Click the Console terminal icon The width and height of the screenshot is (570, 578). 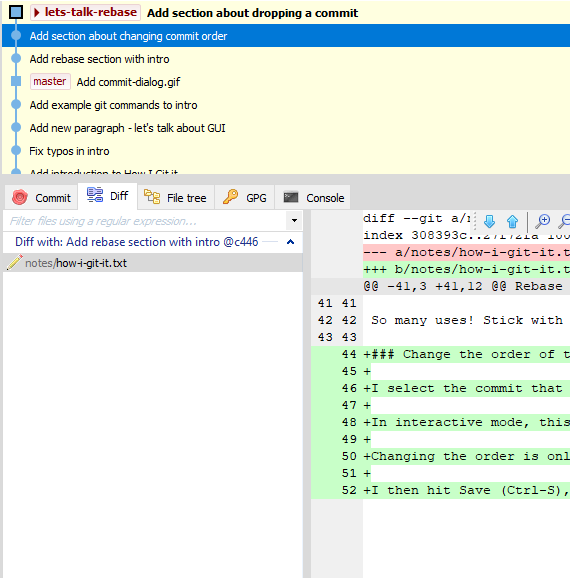click(x=291, y=197)
